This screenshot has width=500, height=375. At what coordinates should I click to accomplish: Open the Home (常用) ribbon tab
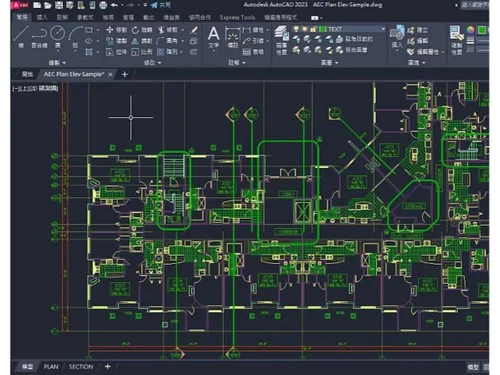pos(22,17)
